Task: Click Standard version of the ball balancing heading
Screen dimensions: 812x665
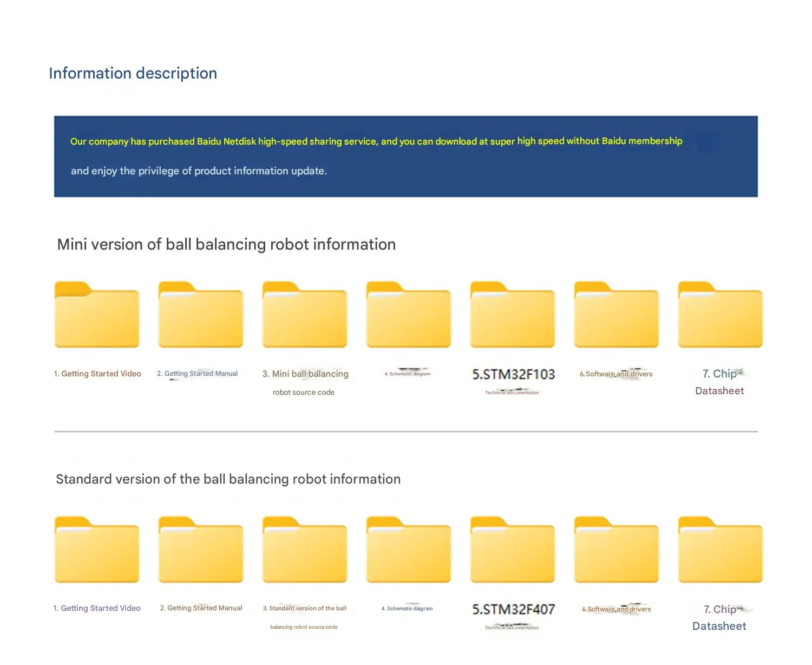Action: [x=228, y=479]
